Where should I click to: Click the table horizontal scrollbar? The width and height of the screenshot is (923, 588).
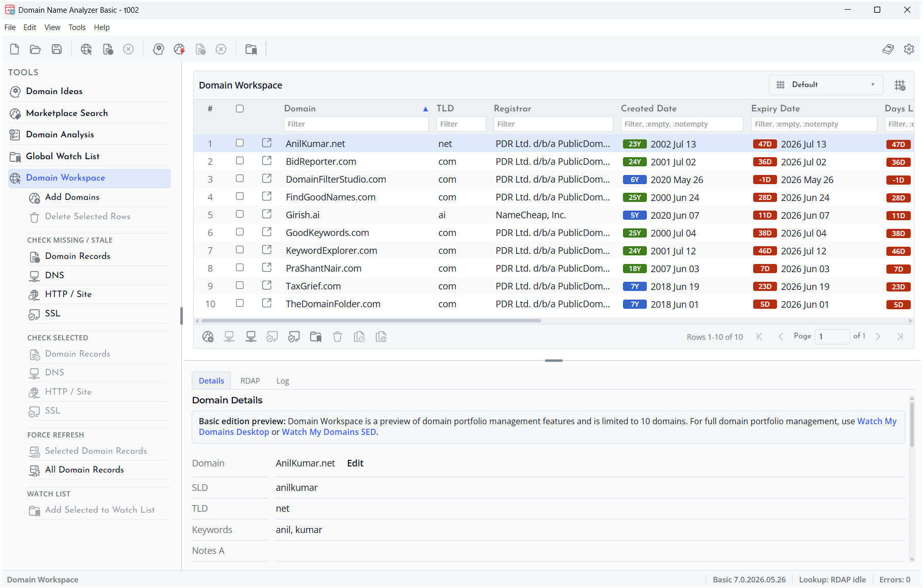[371, 321]
